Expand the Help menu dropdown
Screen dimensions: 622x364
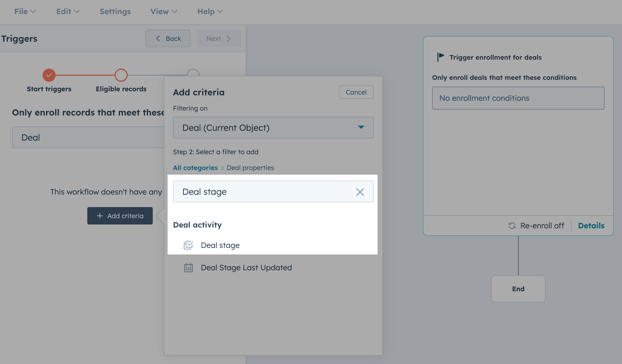click(210, 11)
